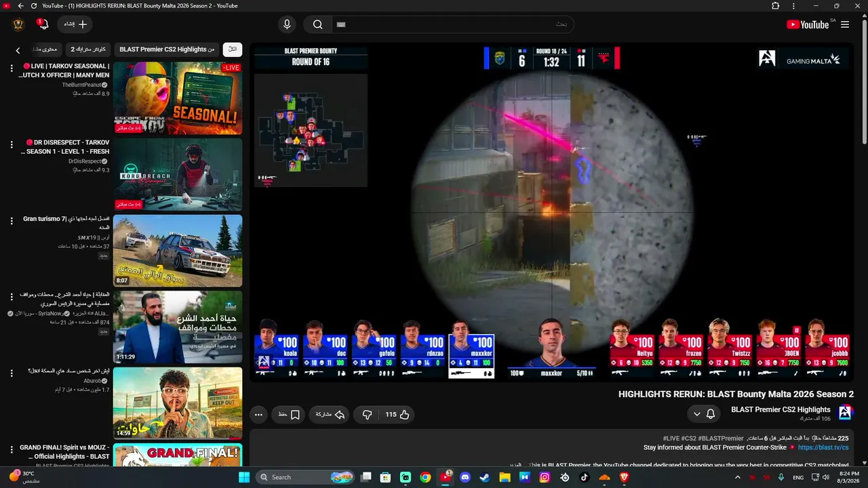This screenshot has width=868, height=488.
Task: Open the YouTube guide hamburger menu
Action: (845, 24)
